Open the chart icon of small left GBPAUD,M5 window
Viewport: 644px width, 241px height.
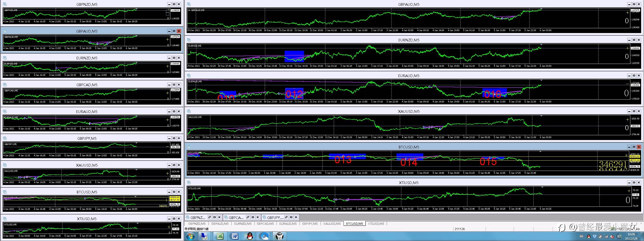click(x=5, y=31)
